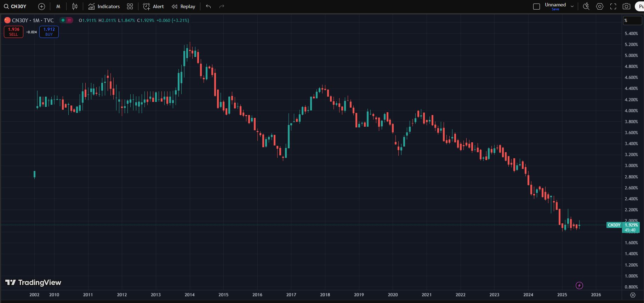
Task: Click the 1.936 SELL button
Action: tap(13, 32)
